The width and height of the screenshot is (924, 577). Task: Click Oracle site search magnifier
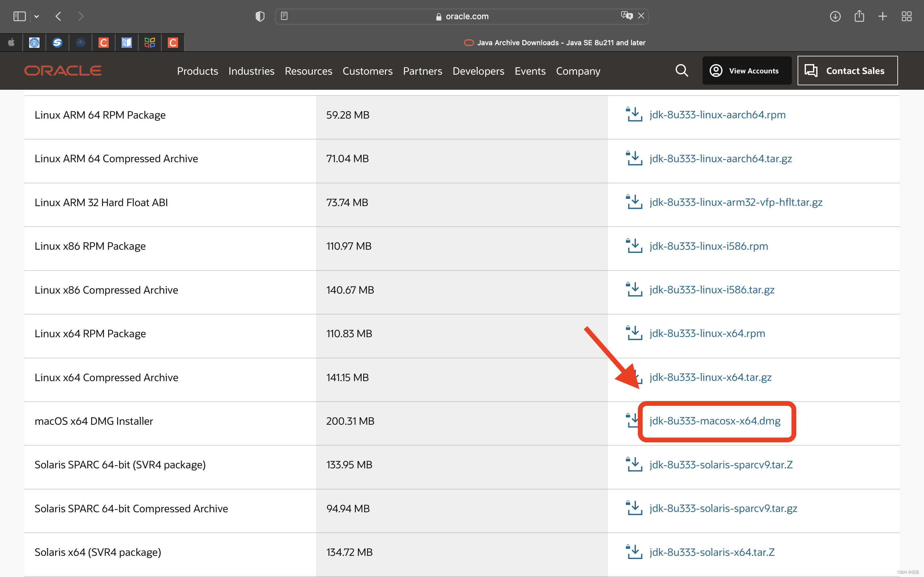681,71
